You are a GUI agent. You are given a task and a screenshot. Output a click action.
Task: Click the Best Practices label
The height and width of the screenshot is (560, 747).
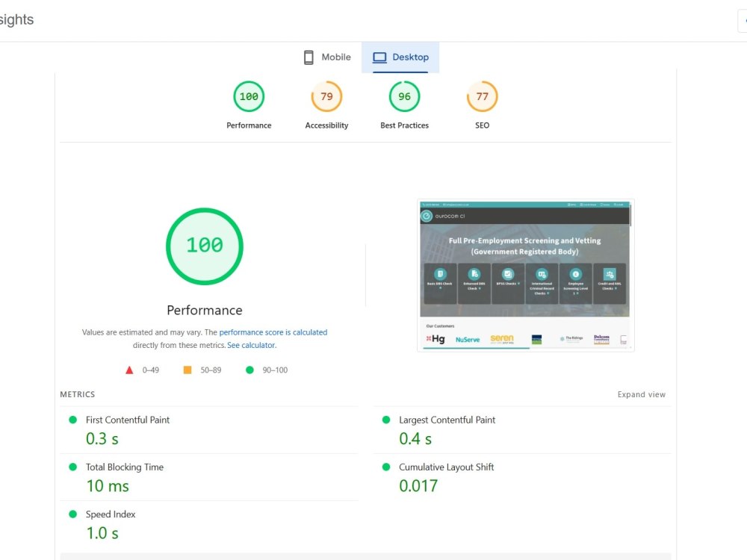(404, 125)
